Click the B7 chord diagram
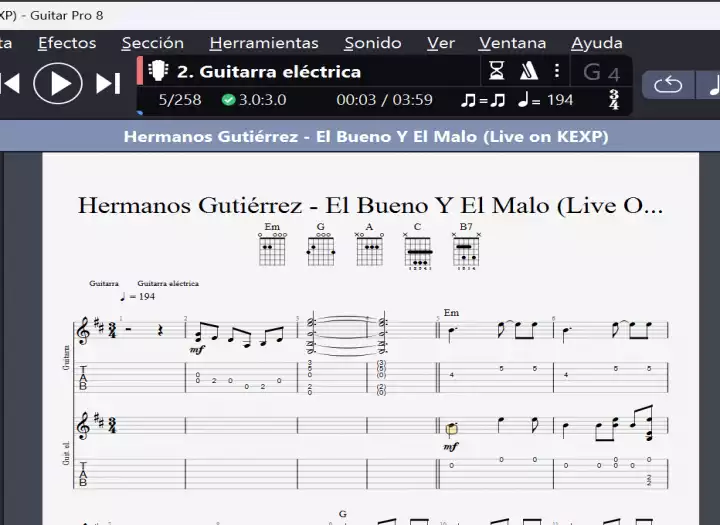Viewport: 720px width, 525px height. (x=466, y=247)
